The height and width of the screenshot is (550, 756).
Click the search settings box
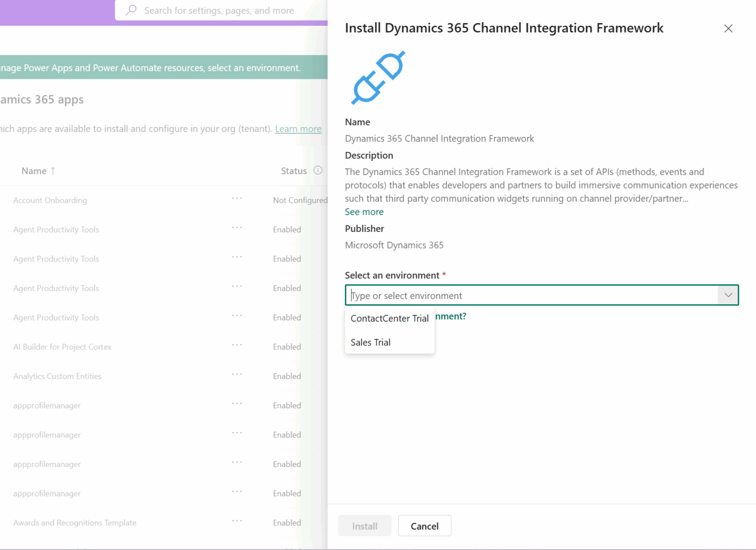pos(221,10)
